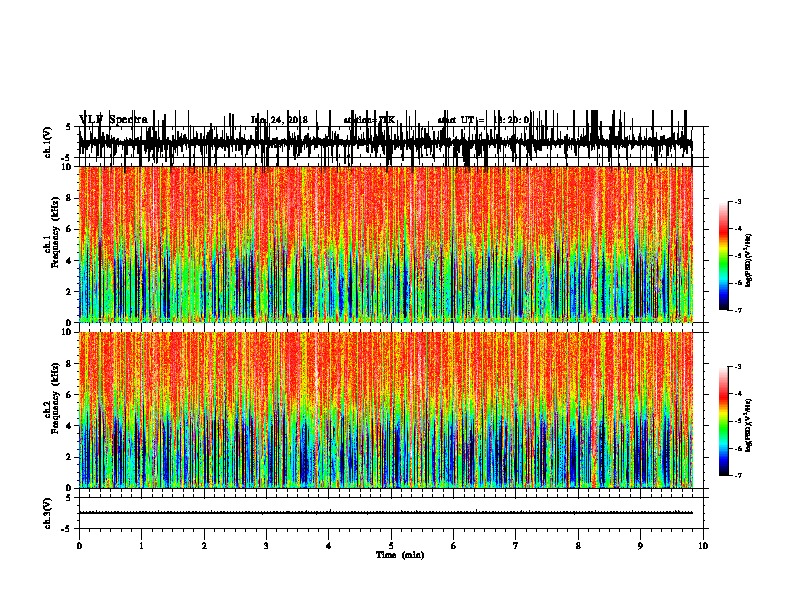The image size is (792, 612).
Task: Click the '0' tick on the time axis
Action: [x=79, y=546]
